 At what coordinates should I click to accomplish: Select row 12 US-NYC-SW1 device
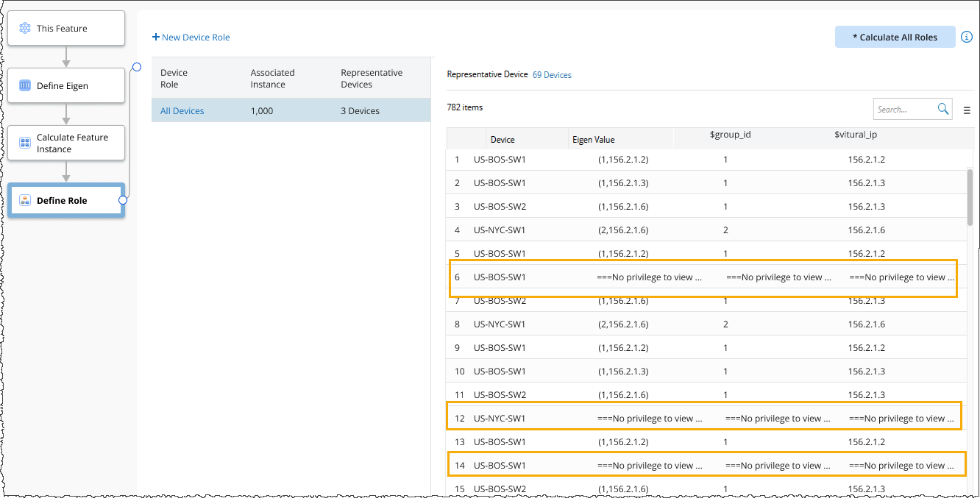pyautogui.click(x=500, y=419)
